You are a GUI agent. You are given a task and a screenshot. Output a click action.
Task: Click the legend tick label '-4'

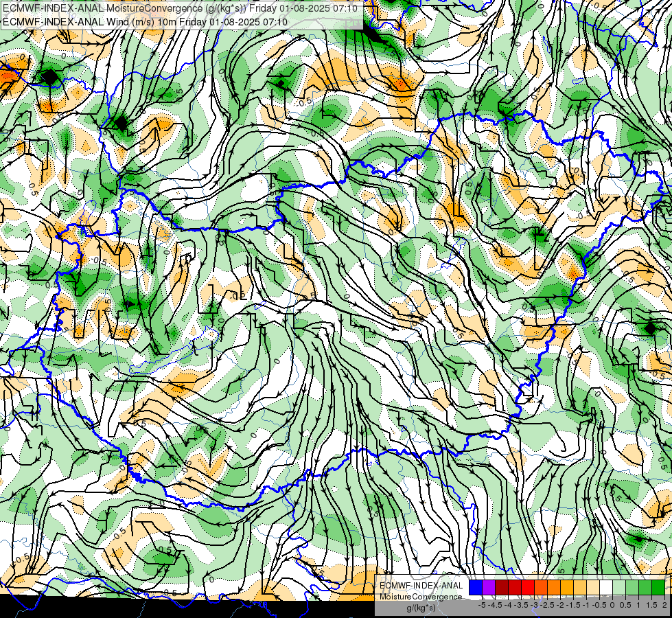(x=508, y=605)
